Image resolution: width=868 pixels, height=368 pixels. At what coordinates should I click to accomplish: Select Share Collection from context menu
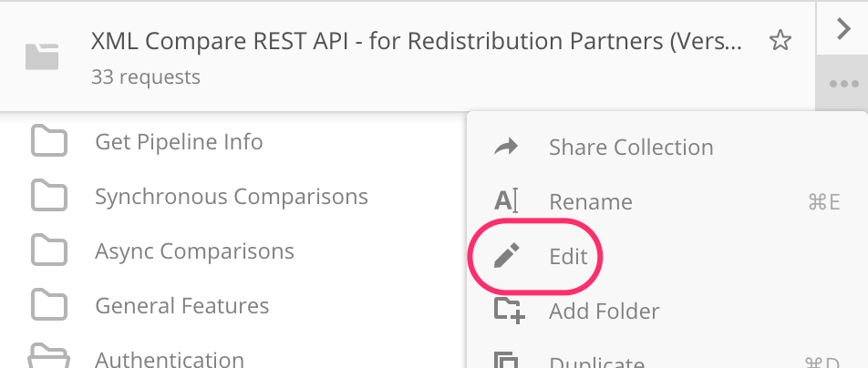click(631, 148)
